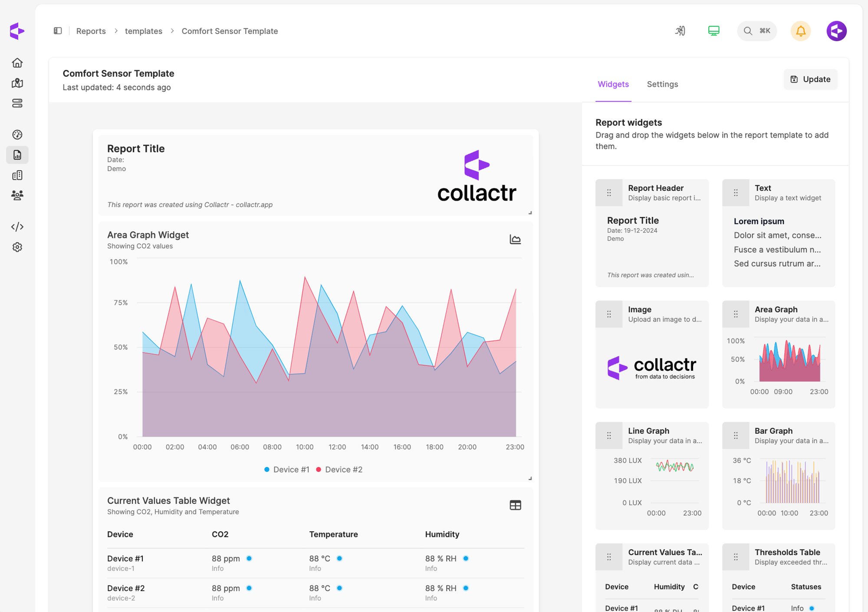Screen dimensions: 868x612
Task: Open the Users group sidebar icon
Action: click(x=17, y=195)
